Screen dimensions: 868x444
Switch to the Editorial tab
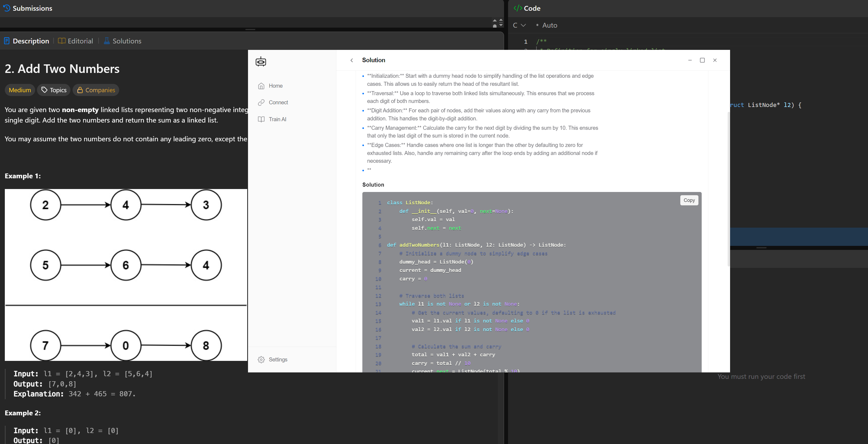[x=76, y=41]
